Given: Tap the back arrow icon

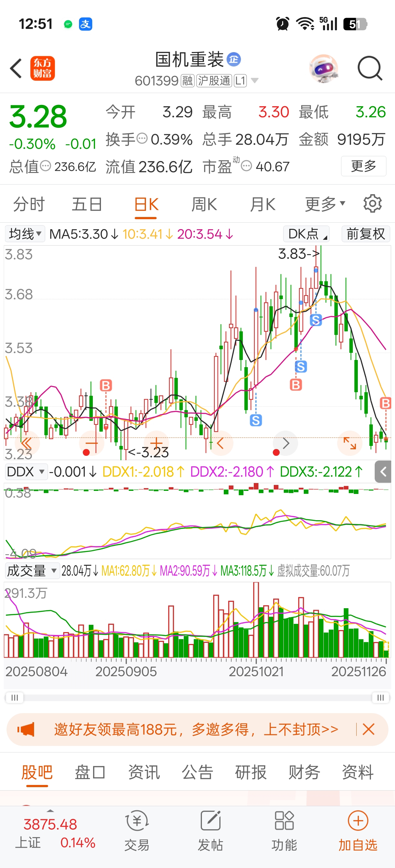Looking at the screenshot, I should 16,68.
